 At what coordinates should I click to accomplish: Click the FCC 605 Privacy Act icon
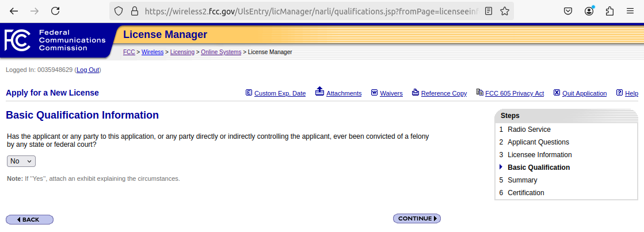click(479, 93)
